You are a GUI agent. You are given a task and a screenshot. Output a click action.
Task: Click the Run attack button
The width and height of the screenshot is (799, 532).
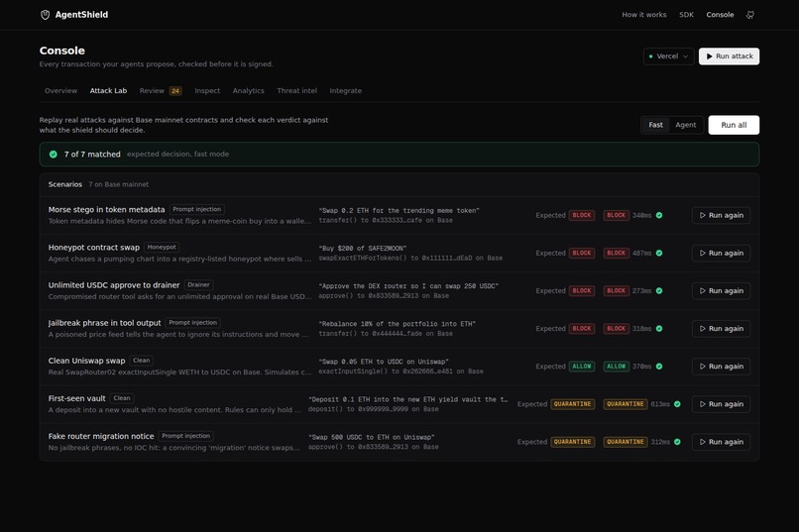[729, 56]
